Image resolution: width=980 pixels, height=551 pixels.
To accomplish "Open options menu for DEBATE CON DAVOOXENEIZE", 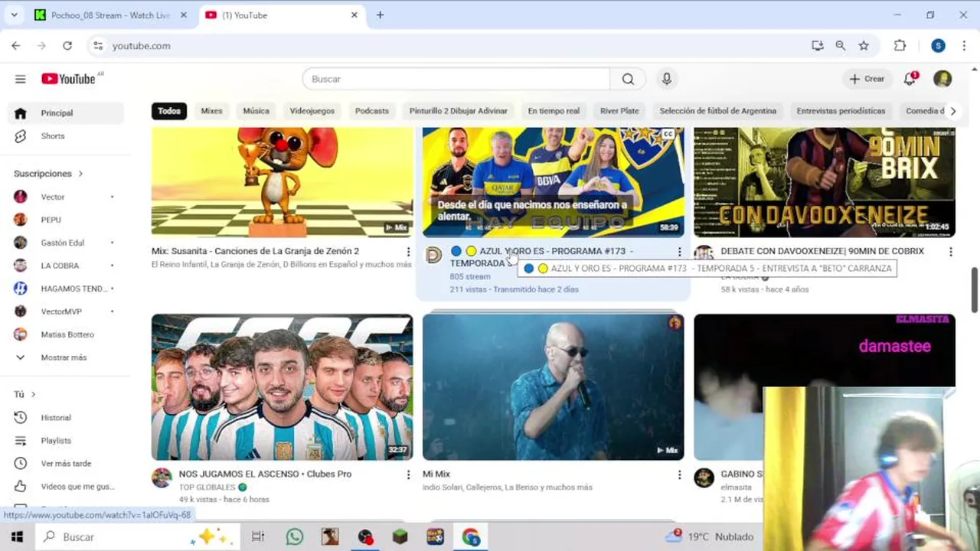I will pos(950,252).
